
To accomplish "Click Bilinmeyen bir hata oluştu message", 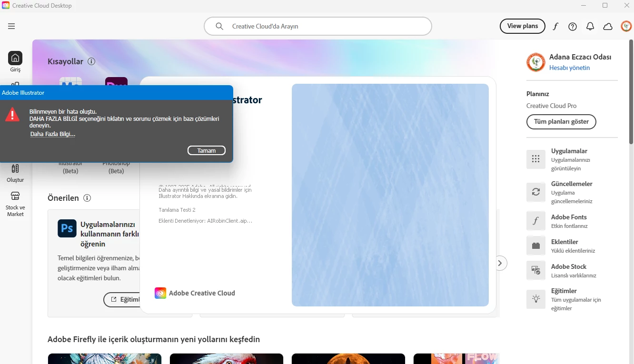I will pos(63,112).
